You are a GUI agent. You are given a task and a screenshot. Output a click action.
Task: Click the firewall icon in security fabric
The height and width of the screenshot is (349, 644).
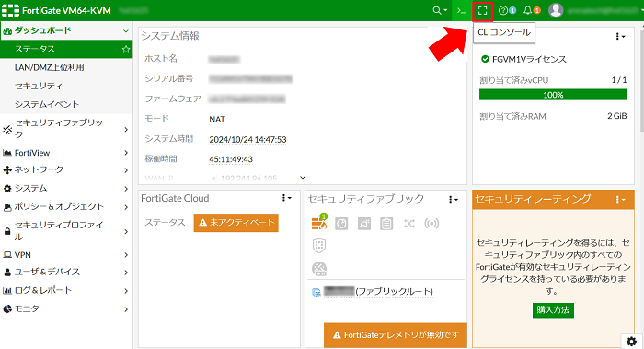[319, 223]
